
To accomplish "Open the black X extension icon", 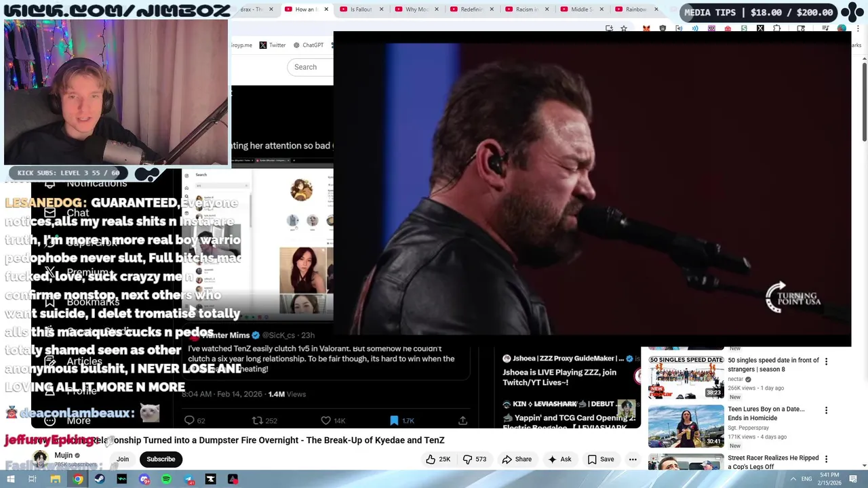I will click(760, 28).
